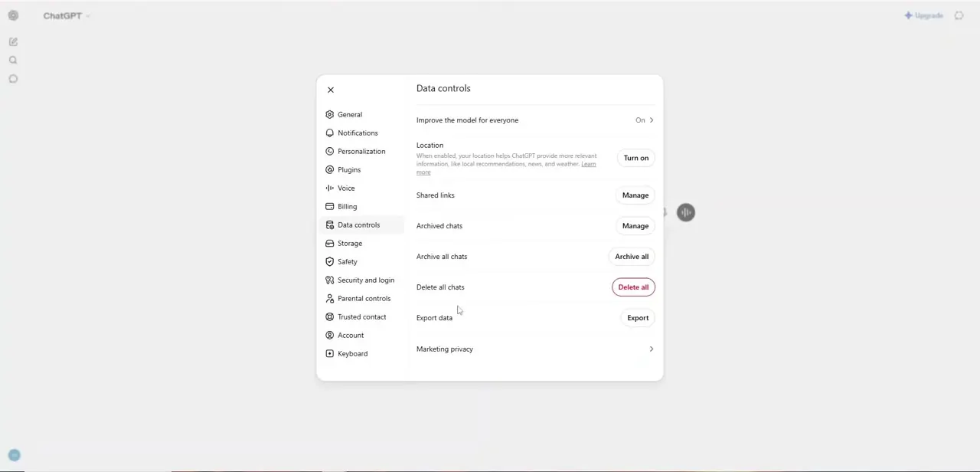The width and height of the screenshot is (980, 472).
Task: Open Voice settings waveform icon
Action: pos(330,188)
